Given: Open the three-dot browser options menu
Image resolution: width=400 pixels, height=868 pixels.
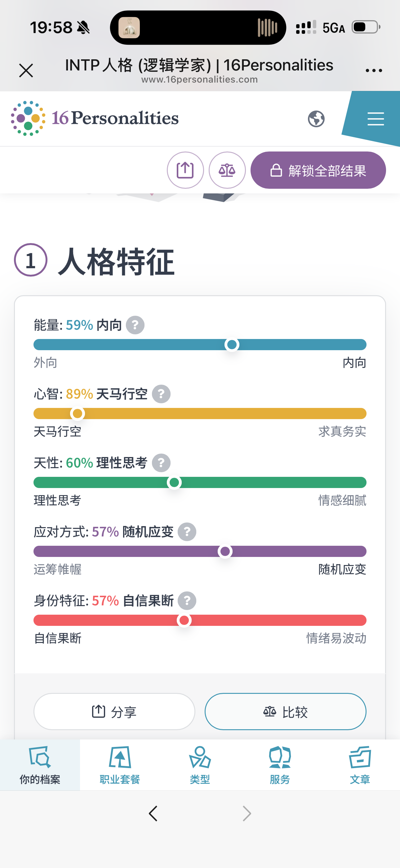Looking at the screenshot, I should pos(374,70).
